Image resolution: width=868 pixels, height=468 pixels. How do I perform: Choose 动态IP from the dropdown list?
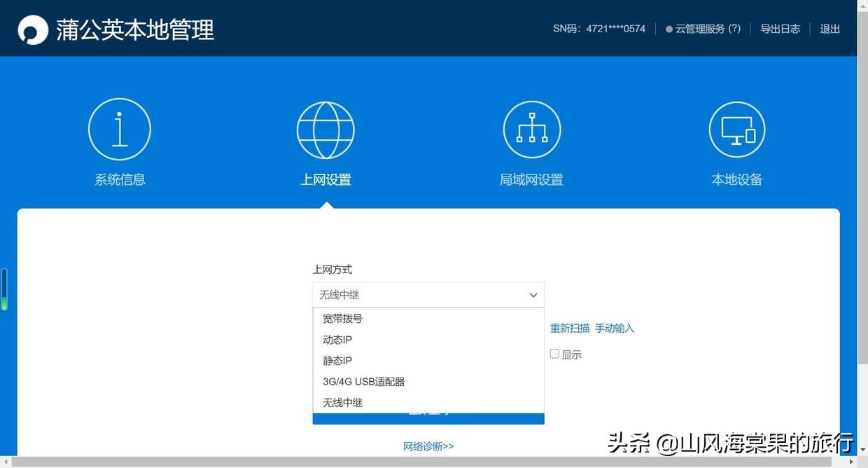click(428, 339)
